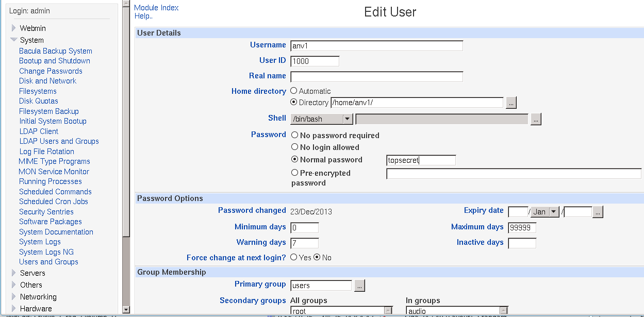
Task: Open MON Service Monitor
Action: click(x=54, y=172)
